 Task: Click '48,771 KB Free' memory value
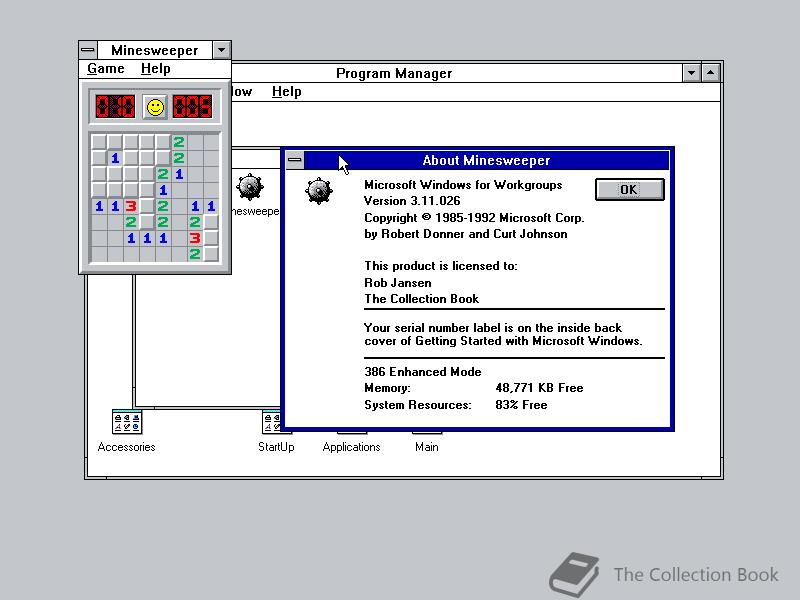pos(539,388)
